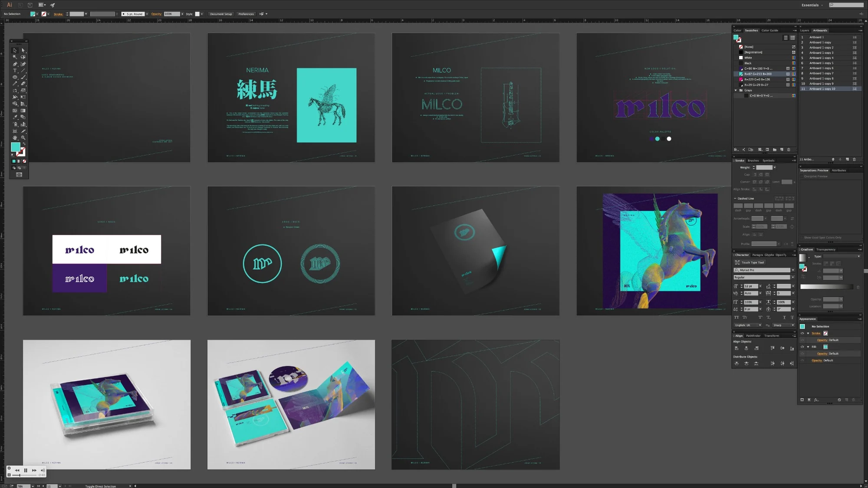Image resolution: width=868 pixels, height=488 pixels.
Task: Click the gradient slider bar
Action: point(826,287)
